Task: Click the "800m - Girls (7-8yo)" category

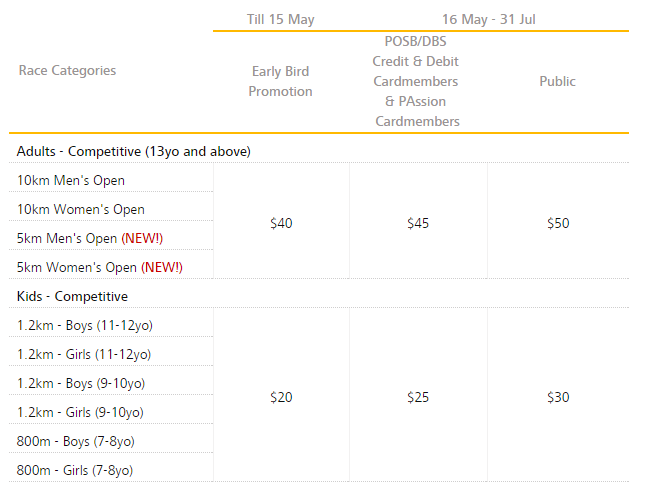Action: pos(75,471)
